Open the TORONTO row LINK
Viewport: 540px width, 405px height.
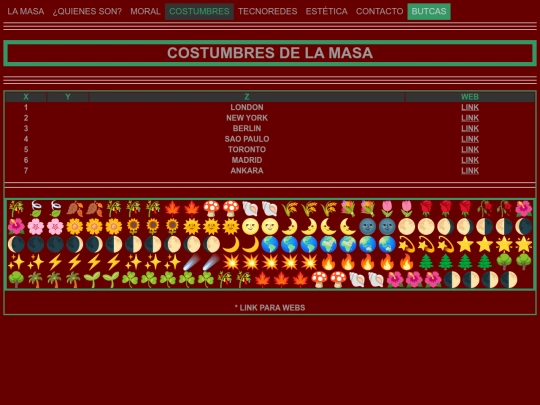pos(470,149)
